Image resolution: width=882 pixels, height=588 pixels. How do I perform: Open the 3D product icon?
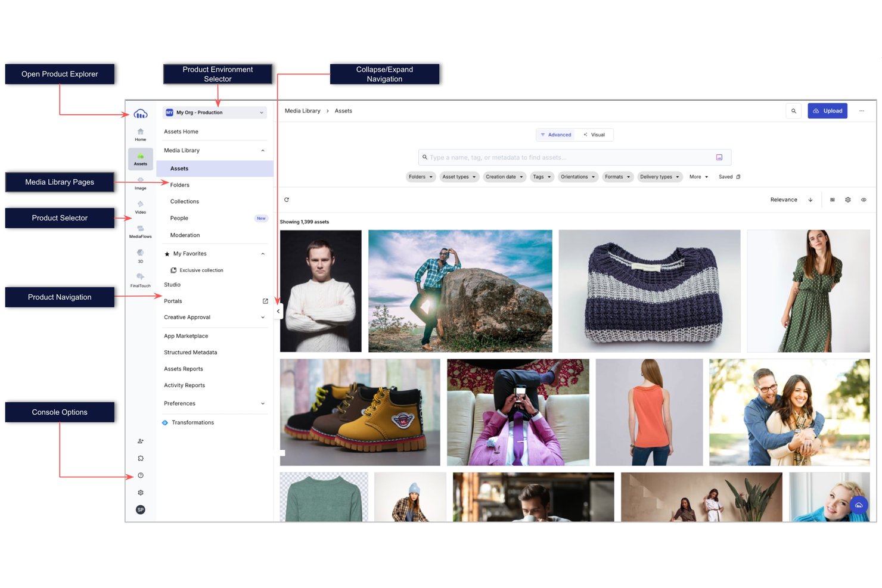(x=141, y=256)
